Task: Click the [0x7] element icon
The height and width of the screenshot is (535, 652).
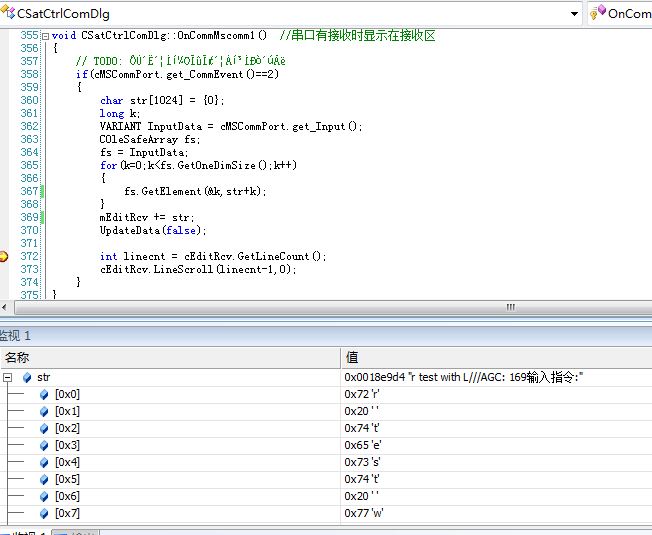Action: pyautogui.click(x=44, y=514)
